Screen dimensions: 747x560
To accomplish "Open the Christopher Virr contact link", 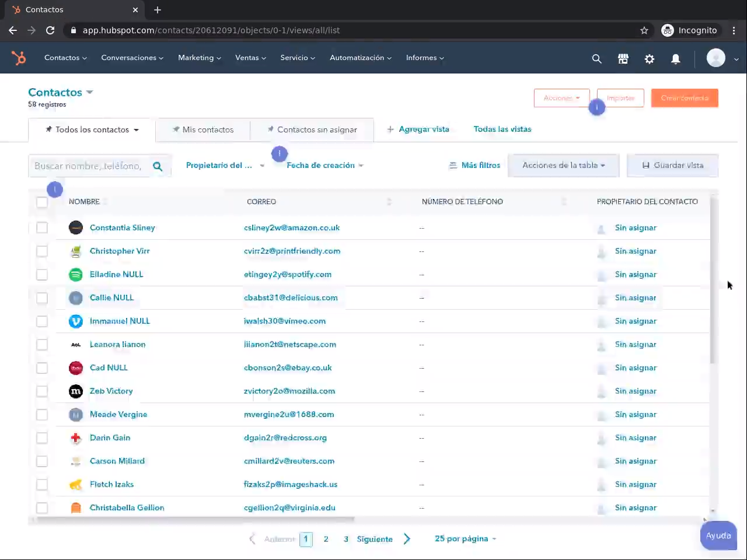I will pos(120,251).
